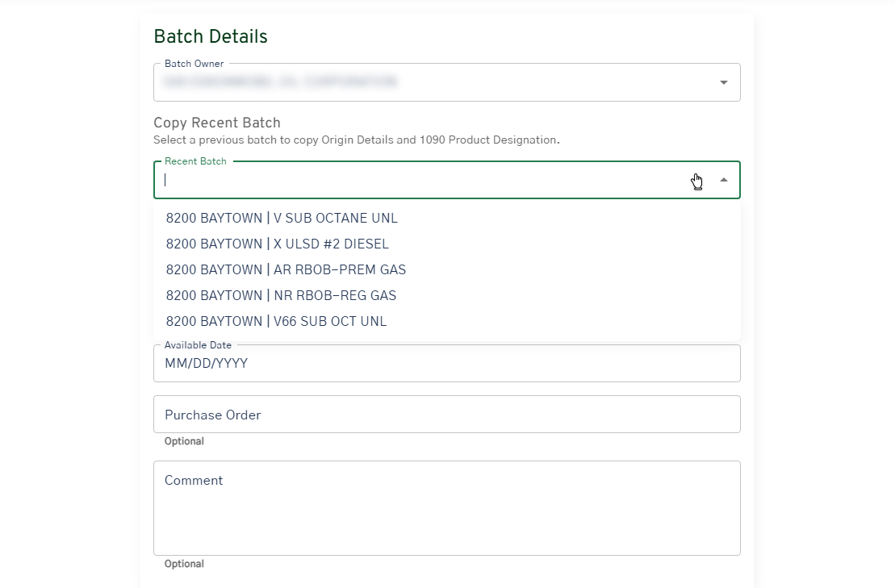Open the Batch Owner dropdown arrow

coord(723,83)
